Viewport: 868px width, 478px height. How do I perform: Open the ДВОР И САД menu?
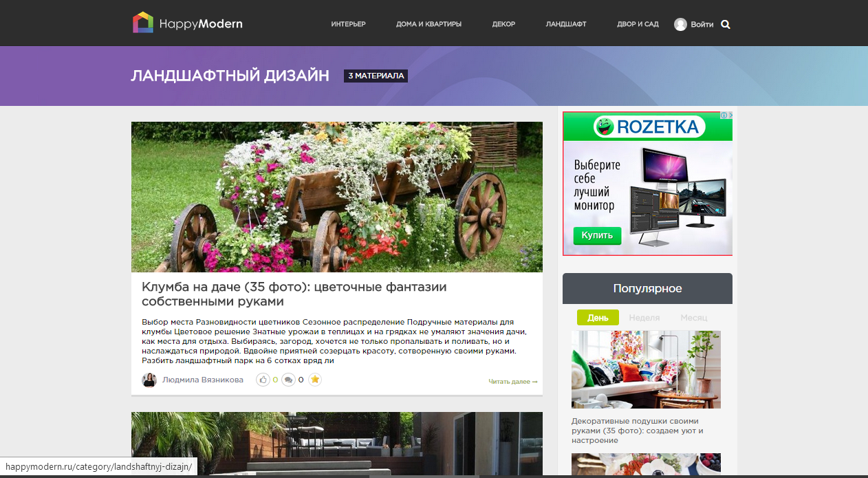point(638,24)
